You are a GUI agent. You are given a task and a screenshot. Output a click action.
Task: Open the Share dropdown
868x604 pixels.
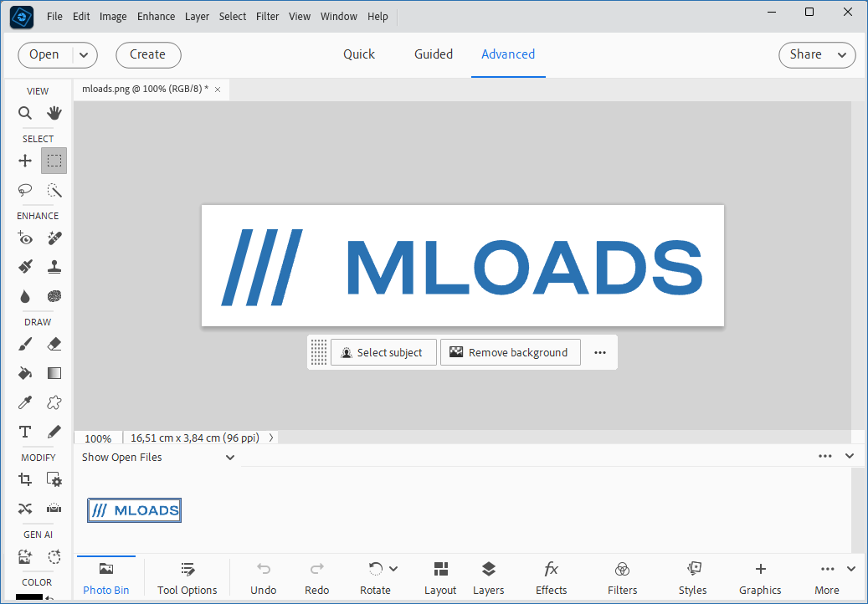pyautogui.click(x=817, y=54)
